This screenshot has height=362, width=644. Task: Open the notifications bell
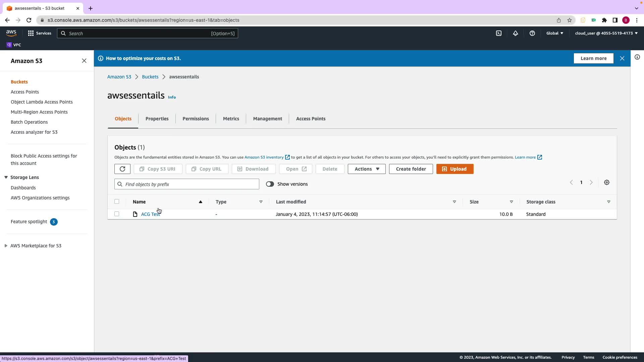pos(516,33)
